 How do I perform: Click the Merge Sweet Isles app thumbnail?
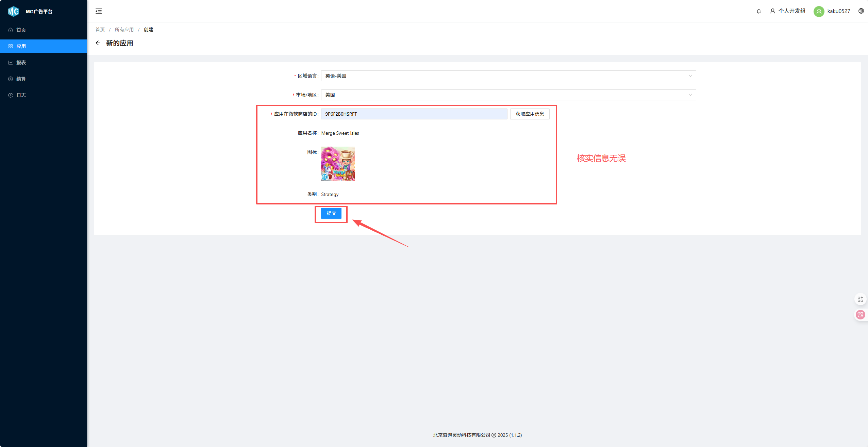pos(338,164)
